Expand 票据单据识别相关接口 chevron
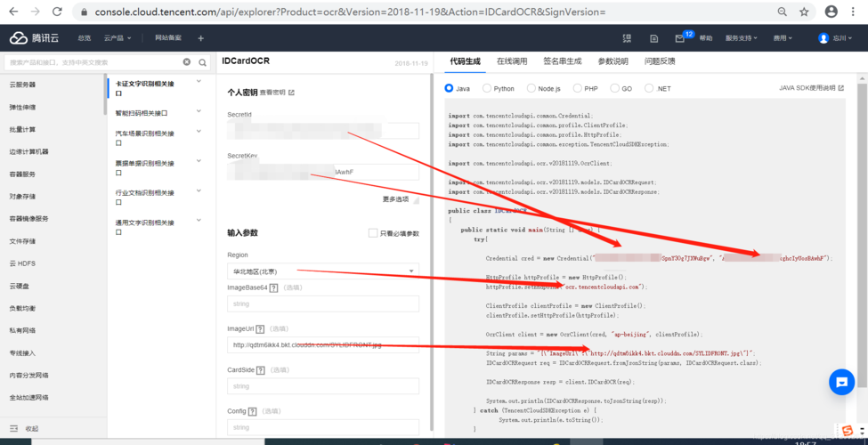The height and width of the screenshot is (445, 868). [199, 161]
